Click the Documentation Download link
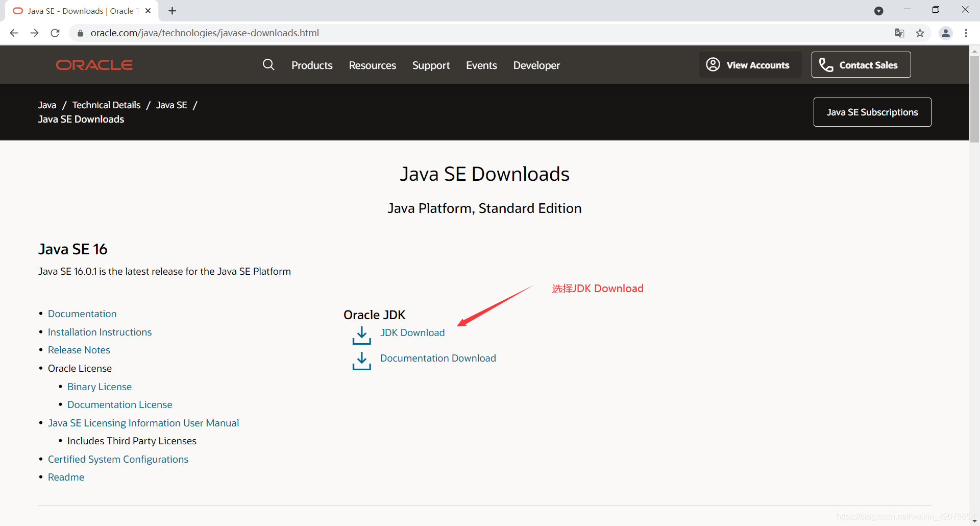The width and height of the screenshot is (980, 526). pyautogui.click(x=438, y=358)
